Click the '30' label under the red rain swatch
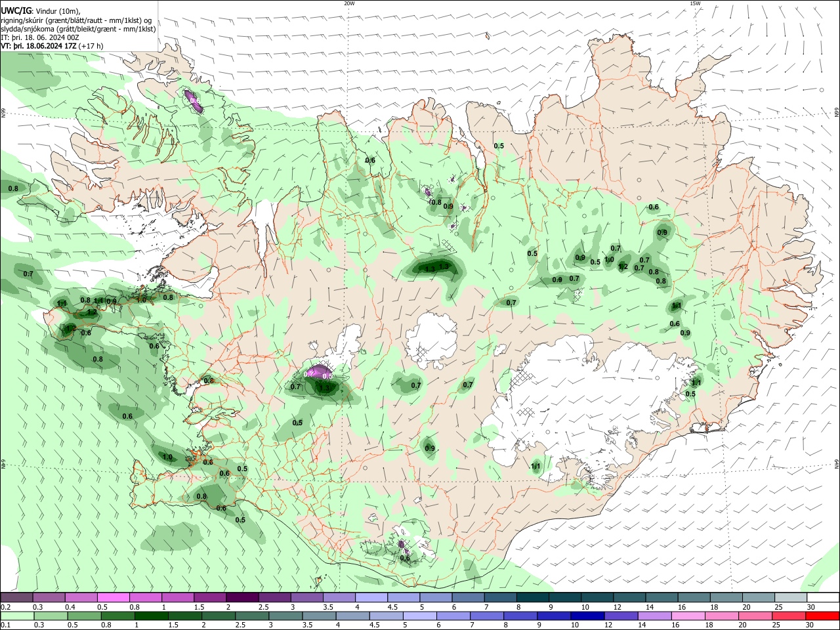The width and height of the screenshot is (840, 630). coord(811,625)
